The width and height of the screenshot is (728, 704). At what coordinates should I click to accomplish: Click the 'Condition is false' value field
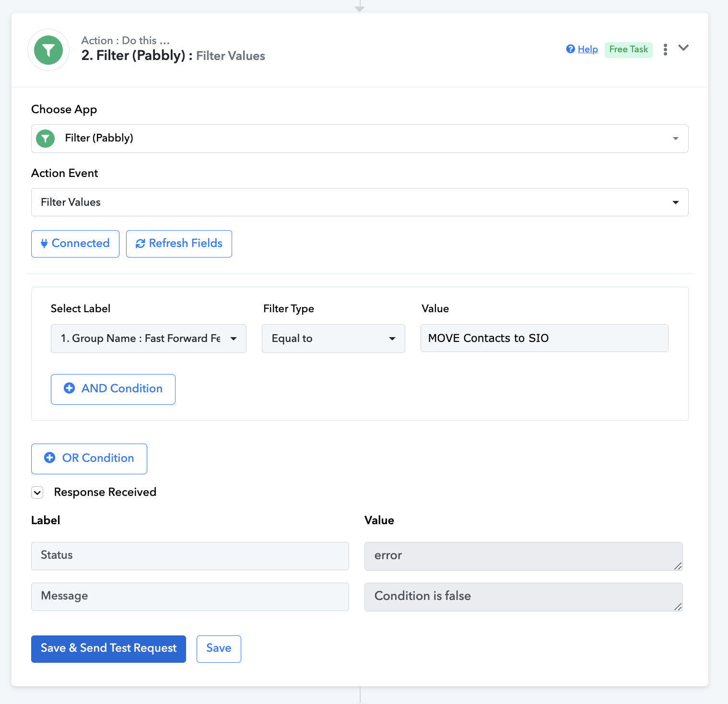pyautogui.click(x=523, y=597)
